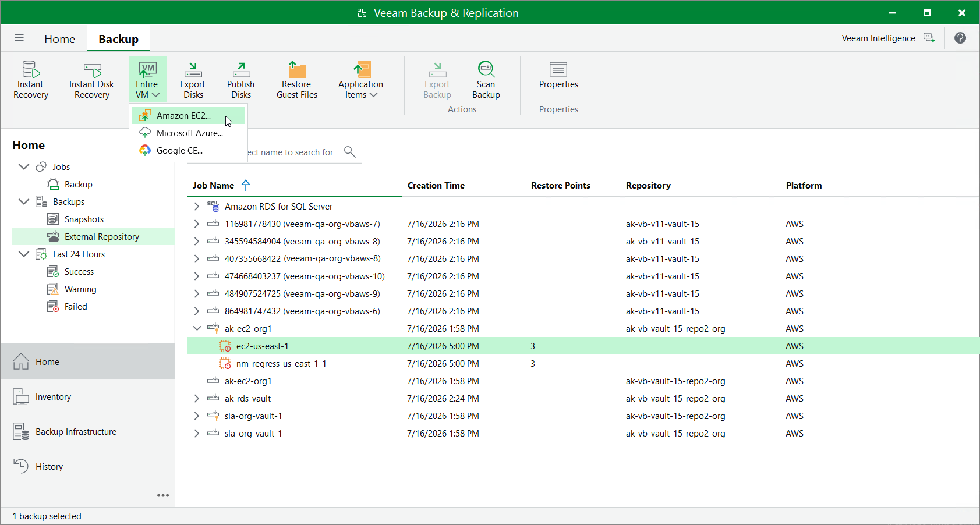Screen dimensions: 980x525
Task: Select the Backup node under Jobs
Action: [79, 185]
